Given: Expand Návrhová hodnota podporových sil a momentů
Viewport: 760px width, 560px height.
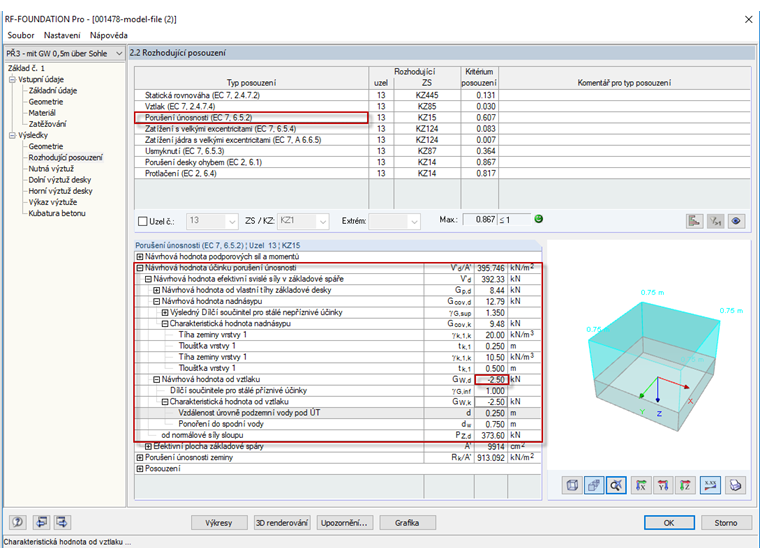Looking at the screenshot, I should [x=140, y=256].
